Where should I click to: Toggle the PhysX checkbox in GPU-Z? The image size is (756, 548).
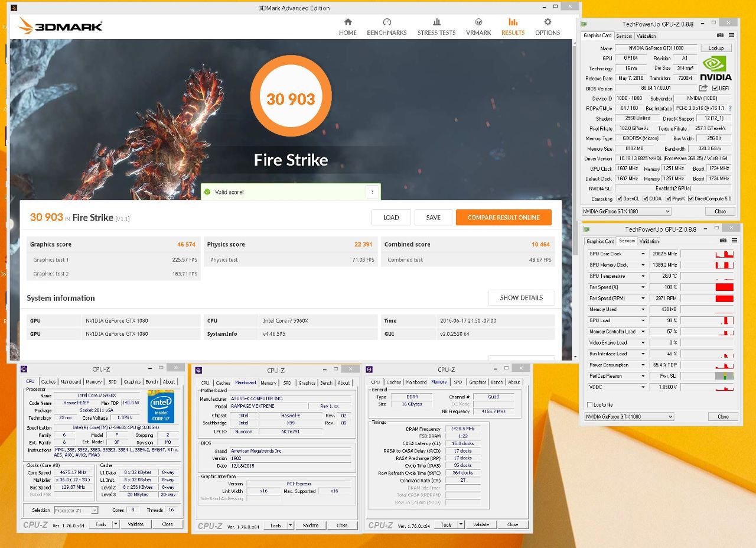click(668, 199)
